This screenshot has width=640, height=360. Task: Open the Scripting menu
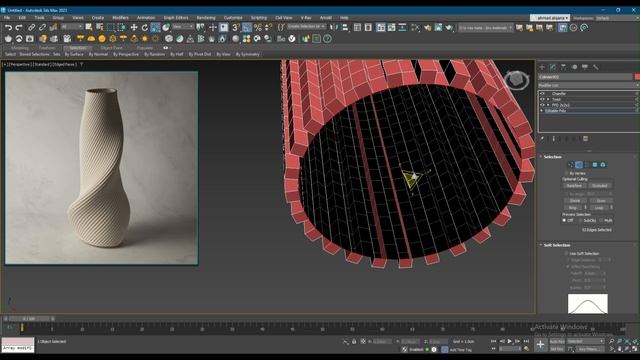coord(259,18)
